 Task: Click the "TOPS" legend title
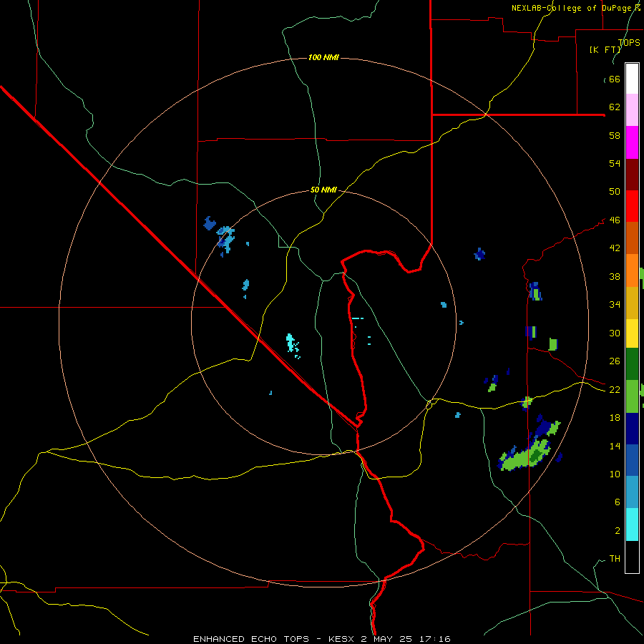click(629, 42)
